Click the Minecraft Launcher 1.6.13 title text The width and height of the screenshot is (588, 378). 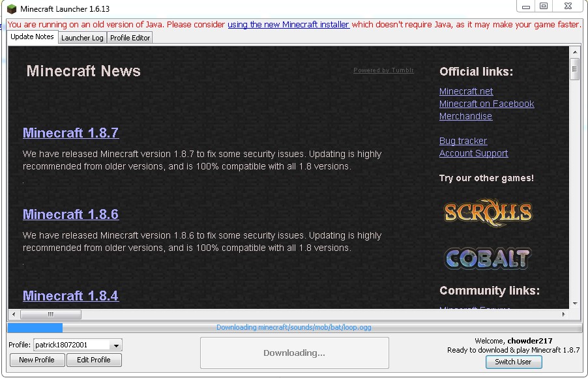65,9
